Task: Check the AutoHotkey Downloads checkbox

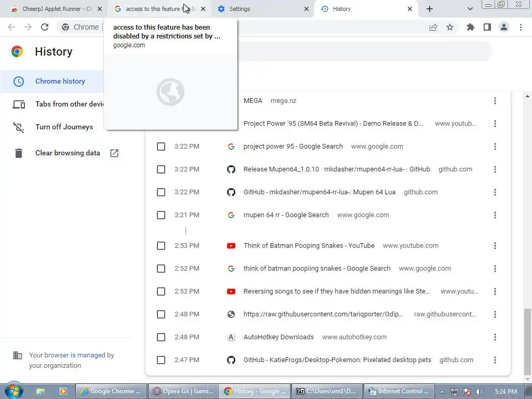Action: click(x=161, y=337)
